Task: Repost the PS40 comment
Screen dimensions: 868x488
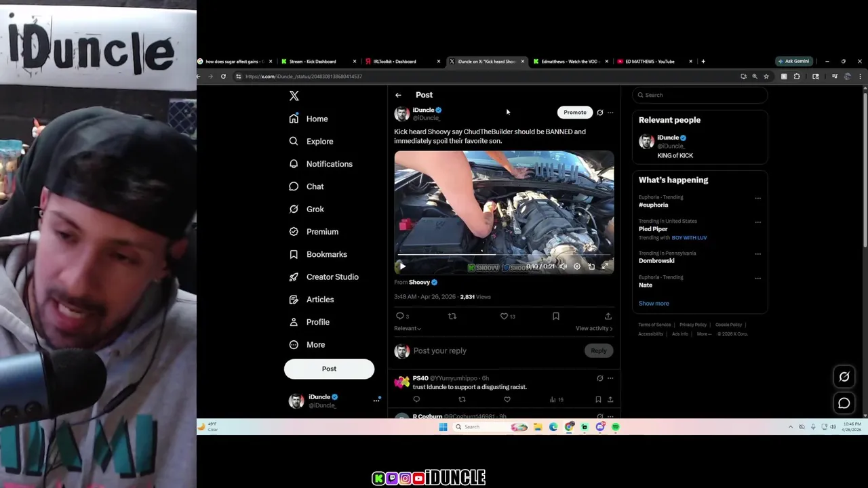Action: click(x=462, y=399)
